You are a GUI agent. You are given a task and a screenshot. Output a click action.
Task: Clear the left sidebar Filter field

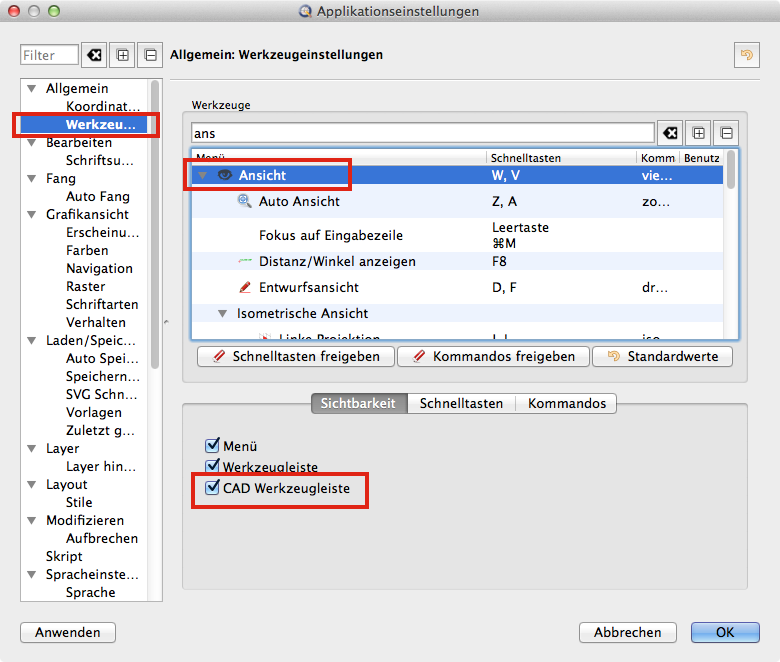coord(93,55)
